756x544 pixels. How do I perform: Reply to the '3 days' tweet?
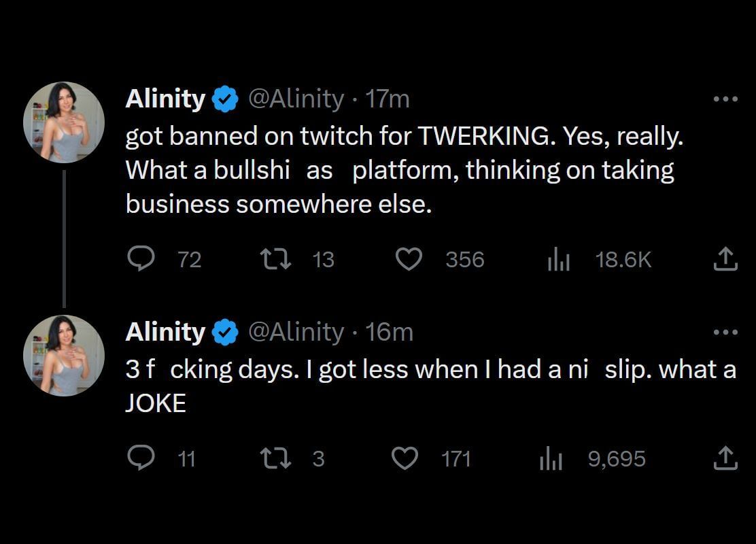141,458
